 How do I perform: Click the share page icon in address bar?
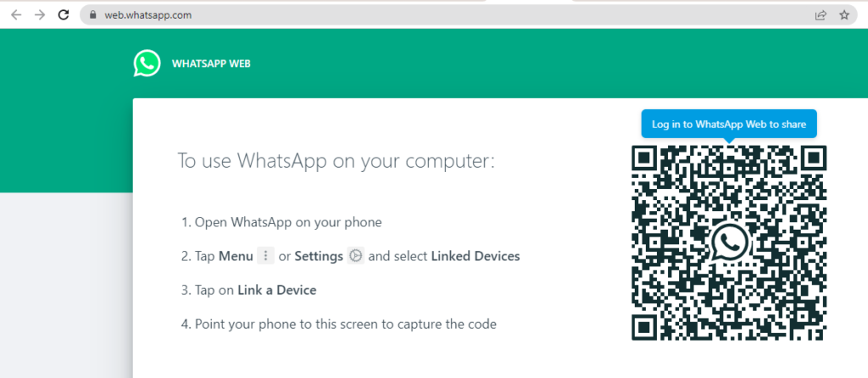pos(821,15)
